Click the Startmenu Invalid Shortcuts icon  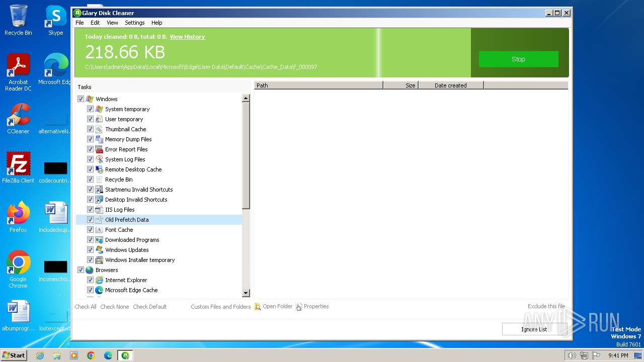coord(99,190)
